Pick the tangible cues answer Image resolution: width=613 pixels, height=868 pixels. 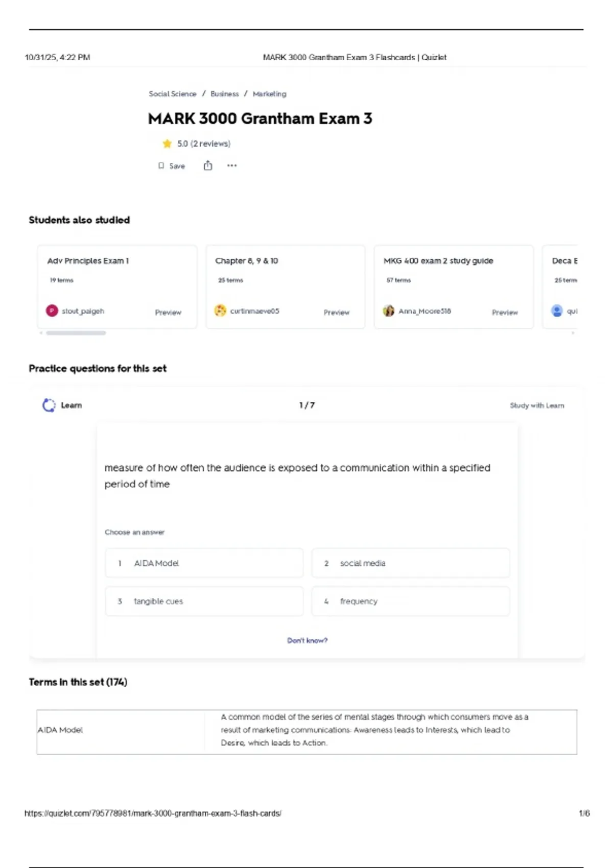[204, 601]
